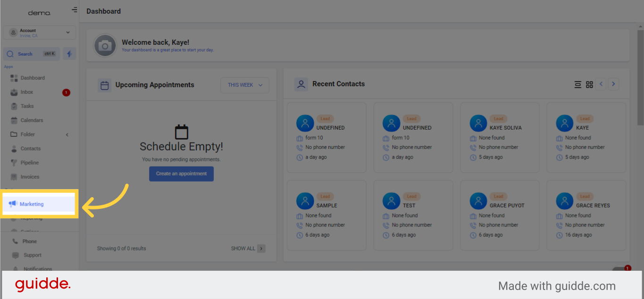Navigate to Pipeline in the sidebar
This screenshot has width=644, height=299.
point(29,163)
